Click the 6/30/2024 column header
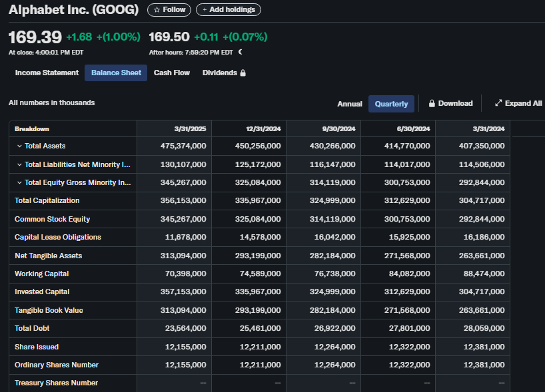 pos(413,129)
